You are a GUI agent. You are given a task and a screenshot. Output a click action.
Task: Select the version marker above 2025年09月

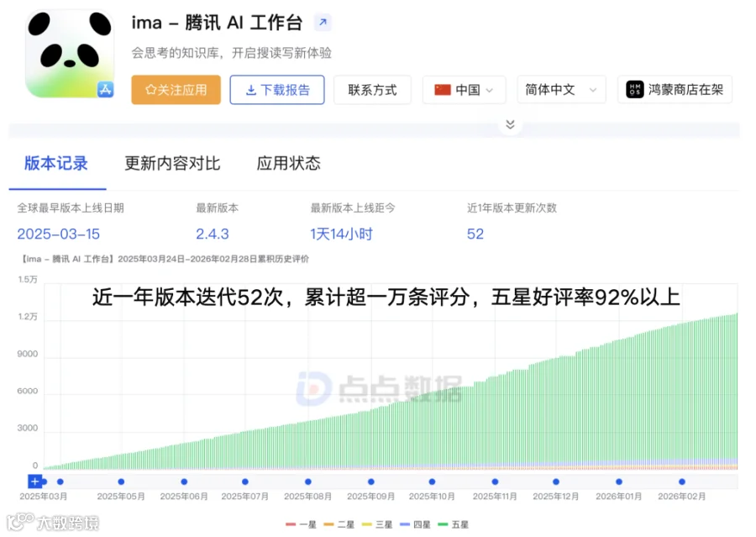370,482
